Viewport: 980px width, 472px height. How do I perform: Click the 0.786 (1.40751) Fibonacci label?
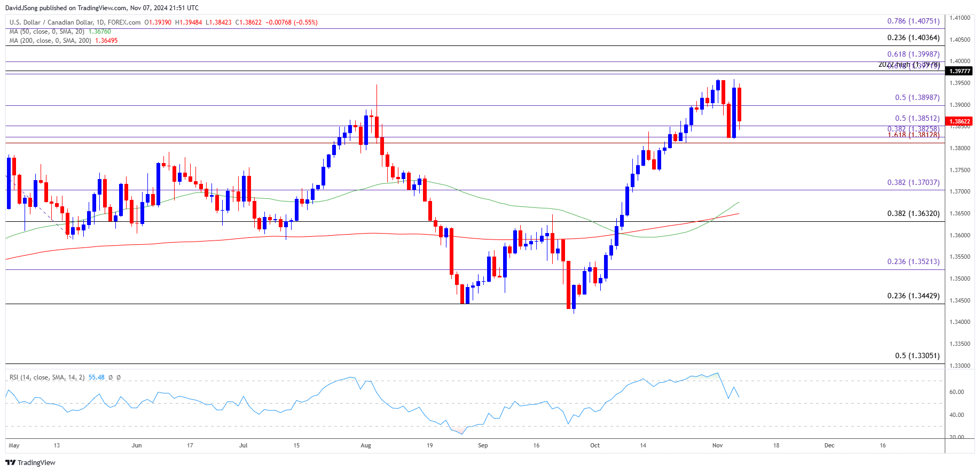(913, 21)
